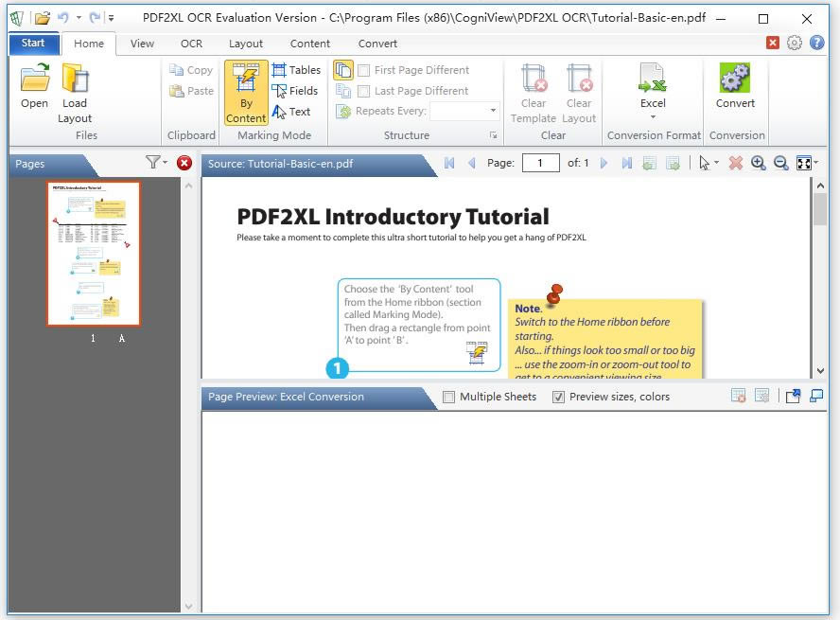Click the Copy button in Clipboard
This screenshot has height=620, width=840.
pos(191,70)
